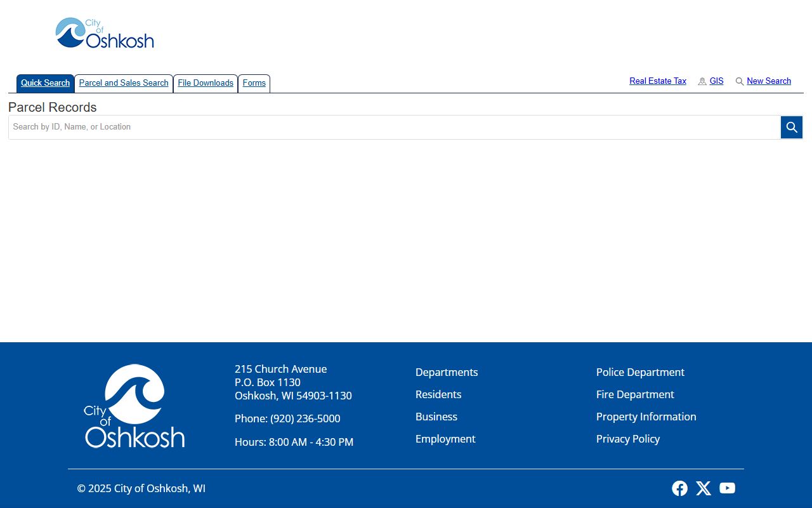Open the X social icon
The height and width of the screenshot is (508, 812).
point(704,488)
